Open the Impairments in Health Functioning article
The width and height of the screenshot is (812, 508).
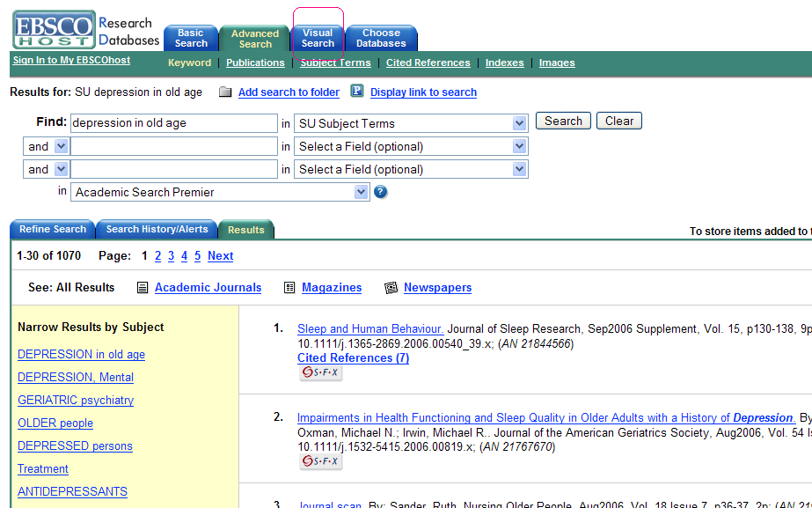pyautogui.click(x=546, y=418)
